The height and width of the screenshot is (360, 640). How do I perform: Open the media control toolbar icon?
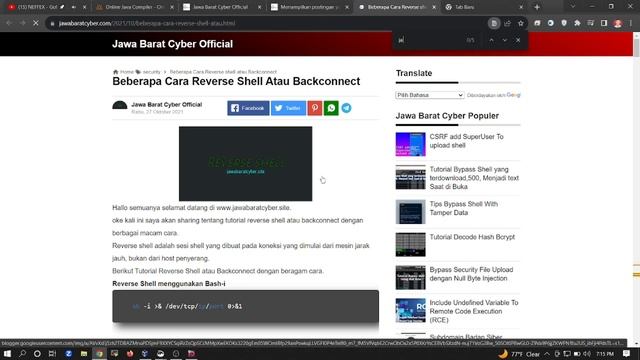591,23
